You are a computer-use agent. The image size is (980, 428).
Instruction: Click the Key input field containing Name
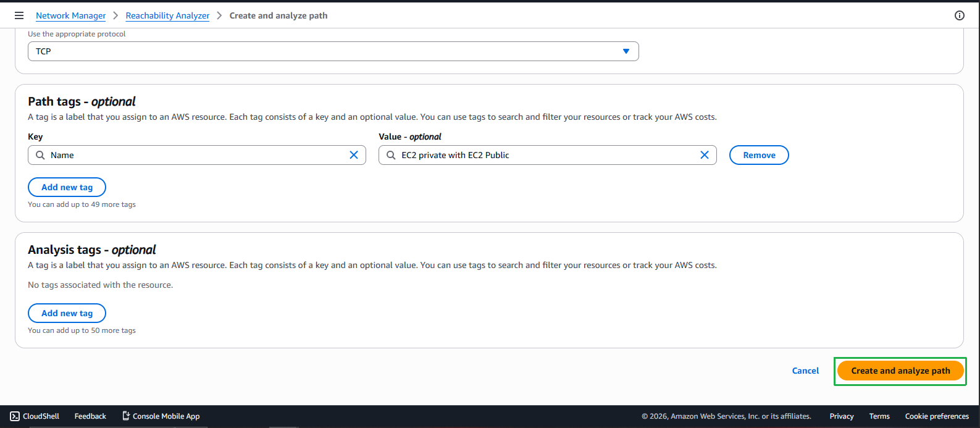click(197, 155)
